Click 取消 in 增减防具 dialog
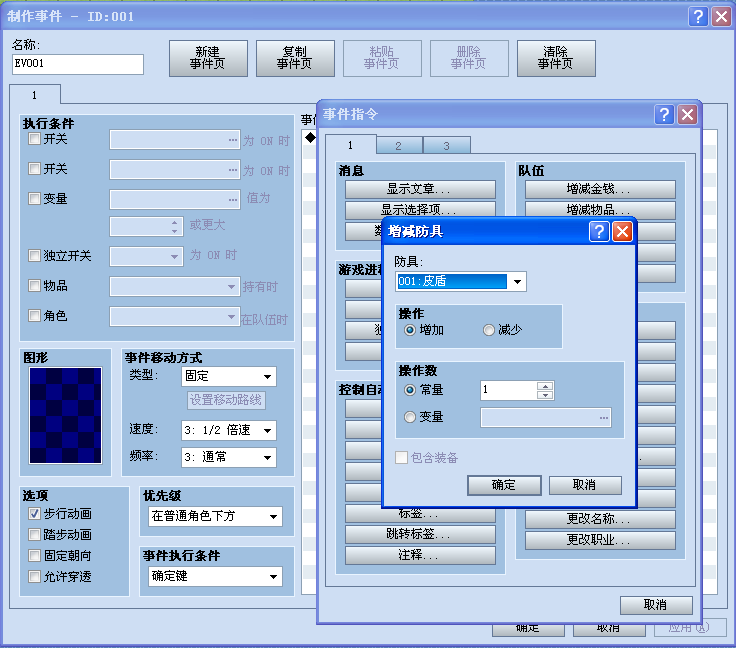This screenshot has height=648, width=736. [x=585, y=485]
